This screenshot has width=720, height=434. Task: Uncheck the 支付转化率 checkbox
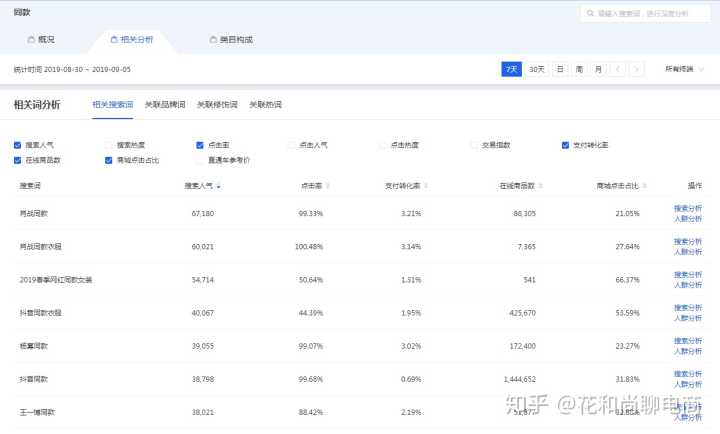point(565,145)
